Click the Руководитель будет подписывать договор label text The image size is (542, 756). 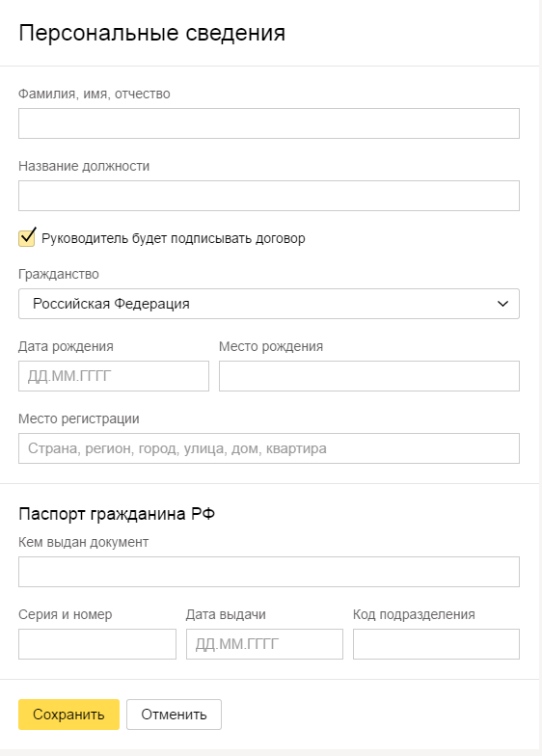[x=174, y=239]
